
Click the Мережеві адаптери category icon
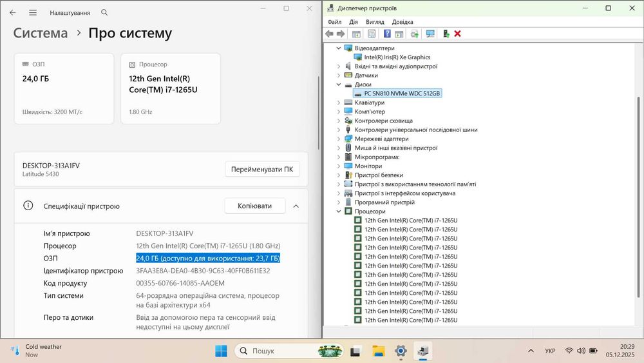[x=348, y=139]
